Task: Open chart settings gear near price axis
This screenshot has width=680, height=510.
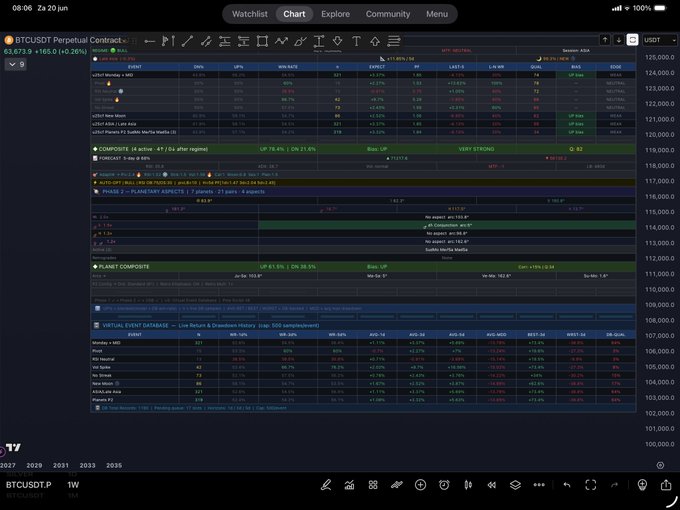Action: click(x=660, y=465)
